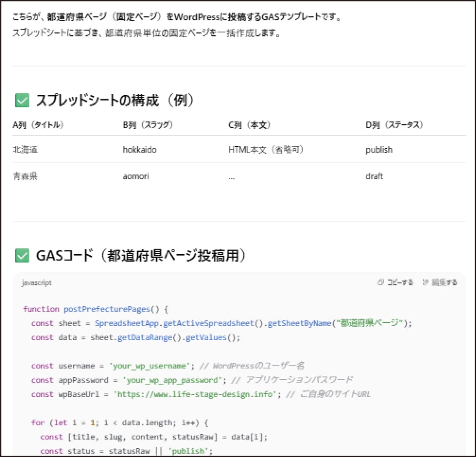
Task: Toggle the checkbox next to GASコード（都道府県ページ投稿用）
Action: click(x=22, y=256)
